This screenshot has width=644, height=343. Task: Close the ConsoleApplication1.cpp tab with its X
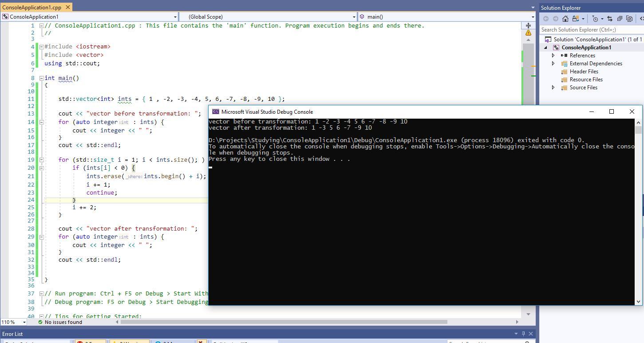68,7
